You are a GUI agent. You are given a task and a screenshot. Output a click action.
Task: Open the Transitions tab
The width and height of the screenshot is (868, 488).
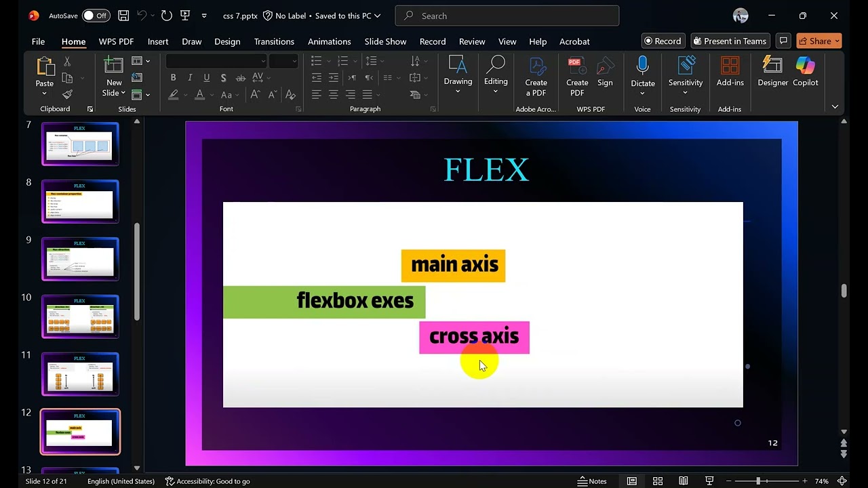(x=274, y=41)
